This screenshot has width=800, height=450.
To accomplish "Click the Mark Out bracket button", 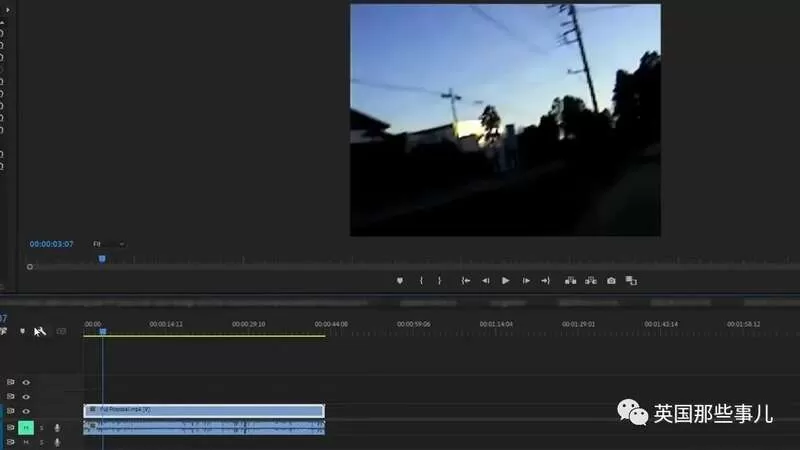I will pyautogui.click(x=439, y=281).
